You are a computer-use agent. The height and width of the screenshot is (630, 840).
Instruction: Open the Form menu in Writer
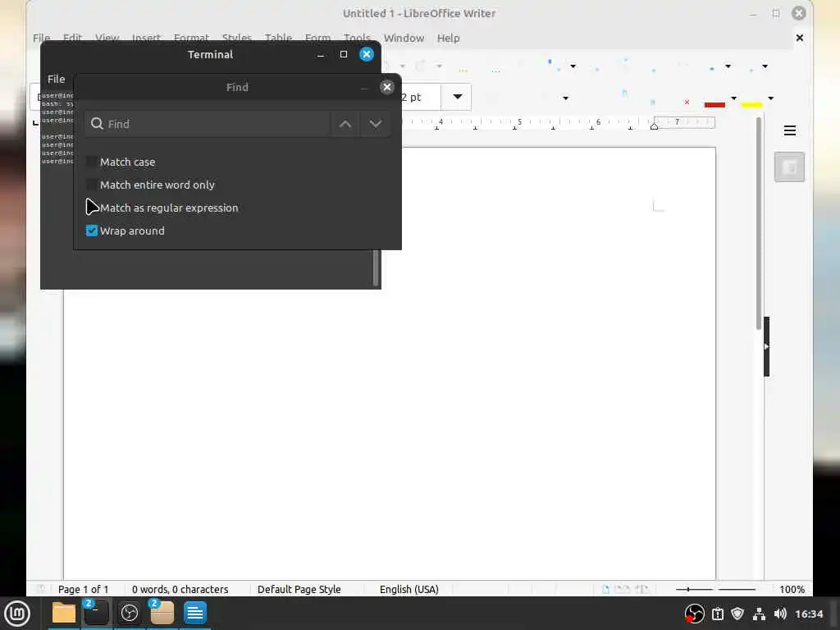317,38
